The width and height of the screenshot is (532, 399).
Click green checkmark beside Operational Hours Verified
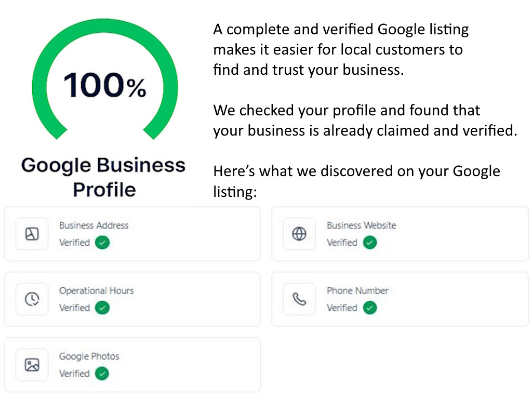point(102,308)
